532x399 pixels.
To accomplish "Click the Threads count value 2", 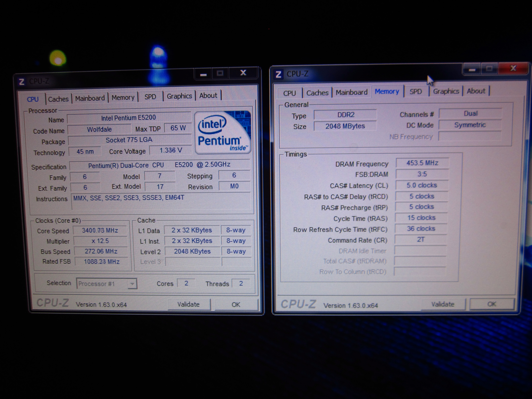I will click(x=241, y=283).
